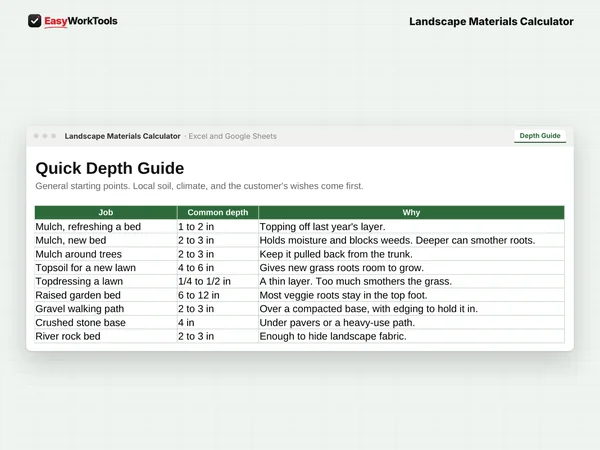This screenshot has width=600, height=450.
Task: Select the Depth Guide tab
Action: [540, 136]
